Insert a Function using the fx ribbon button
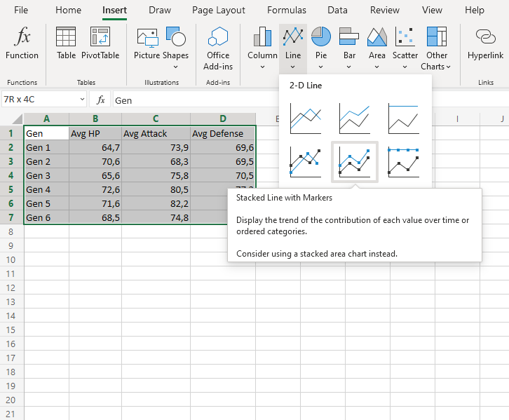The width and height of the screenshot is (509, 420). (x=22, y=44)
